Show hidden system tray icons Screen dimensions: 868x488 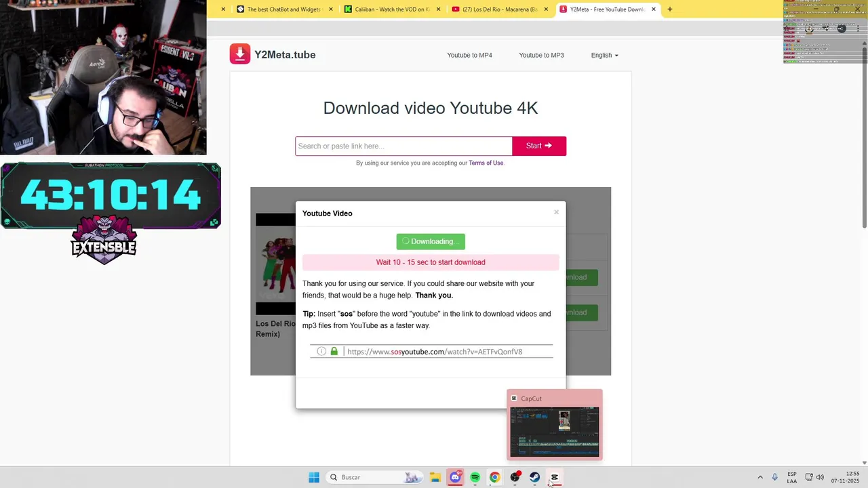(760, 477)
